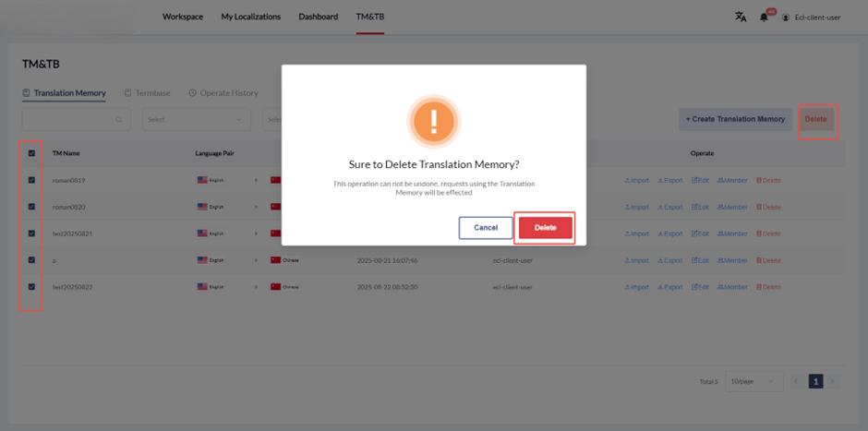Click the search magnifier icon in filter box
868x431 pixels.
[119, 119]
